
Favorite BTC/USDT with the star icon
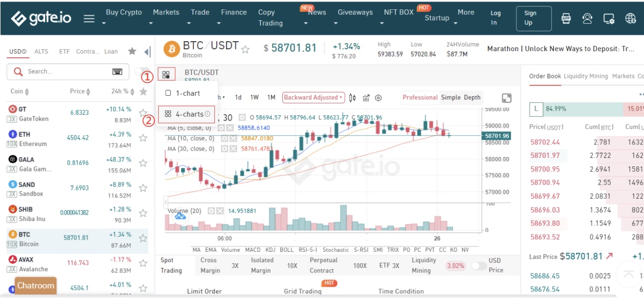click(x=245, y=49)
